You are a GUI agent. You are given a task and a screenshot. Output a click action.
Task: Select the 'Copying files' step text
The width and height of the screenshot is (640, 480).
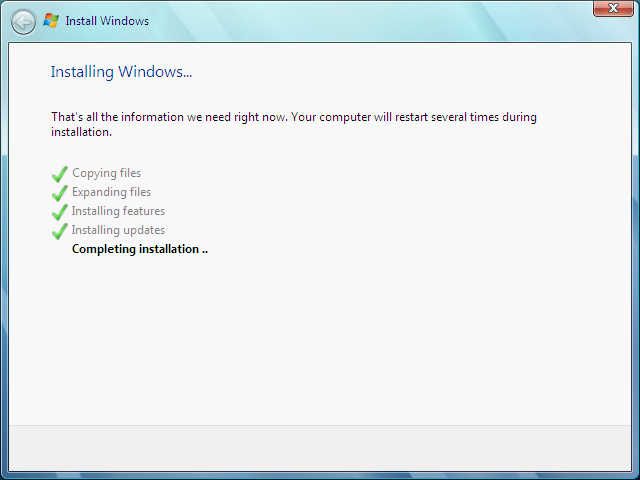[x=107, y=173]
